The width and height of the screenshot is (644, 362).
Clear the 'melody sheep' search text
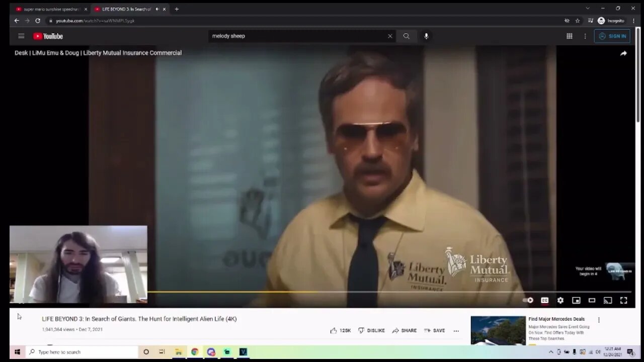click(x=389, y=36)
